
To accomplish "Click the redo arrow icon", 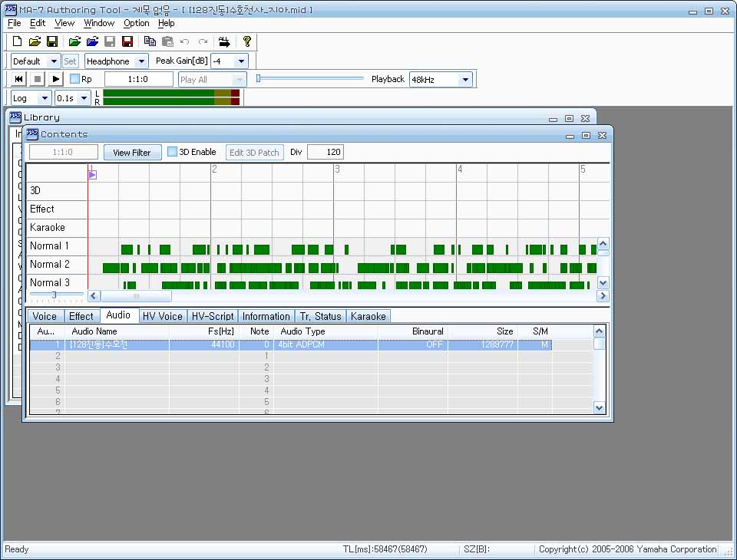I will [x=203, y=42].
